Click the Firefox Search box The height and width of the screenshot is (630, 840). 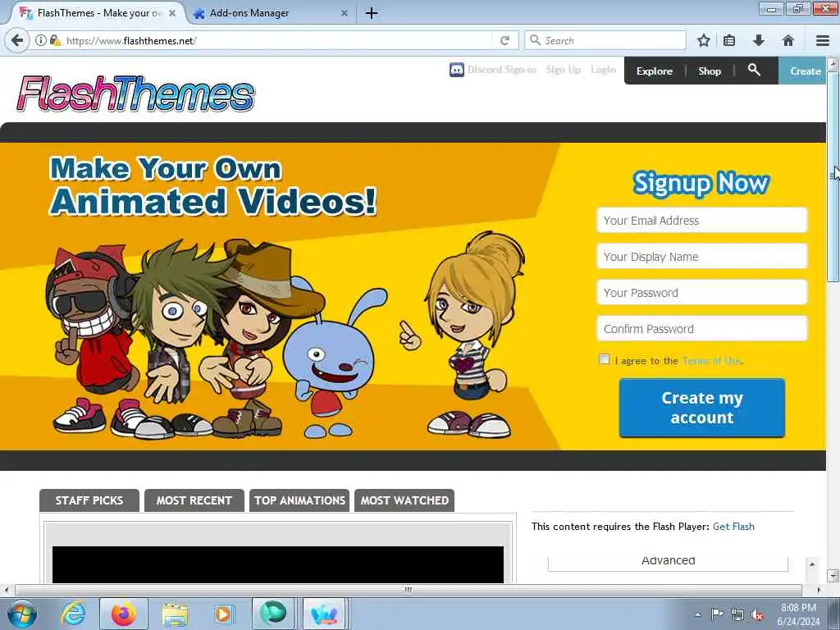[605, 40]
